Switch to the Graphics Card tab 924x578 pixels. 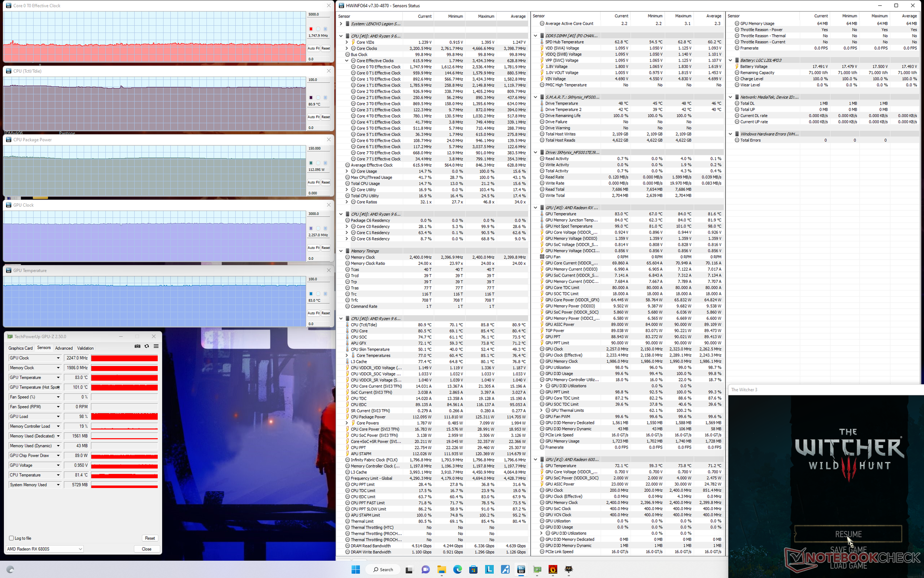tap(21, 348)
